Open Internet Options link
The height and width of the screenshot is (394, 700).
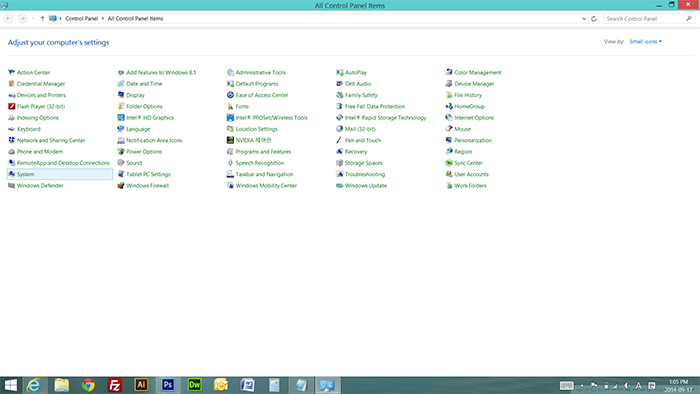tap(474, 117)
